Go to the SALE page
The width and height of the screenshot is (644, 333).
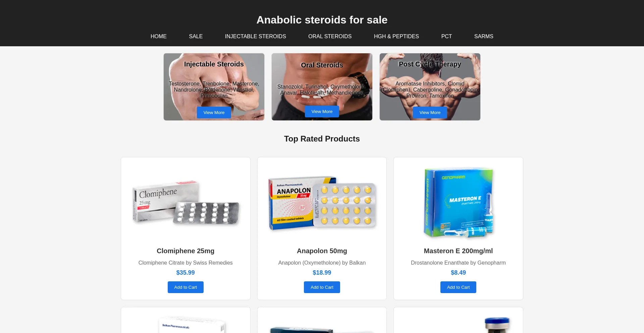tap(196, 36)
